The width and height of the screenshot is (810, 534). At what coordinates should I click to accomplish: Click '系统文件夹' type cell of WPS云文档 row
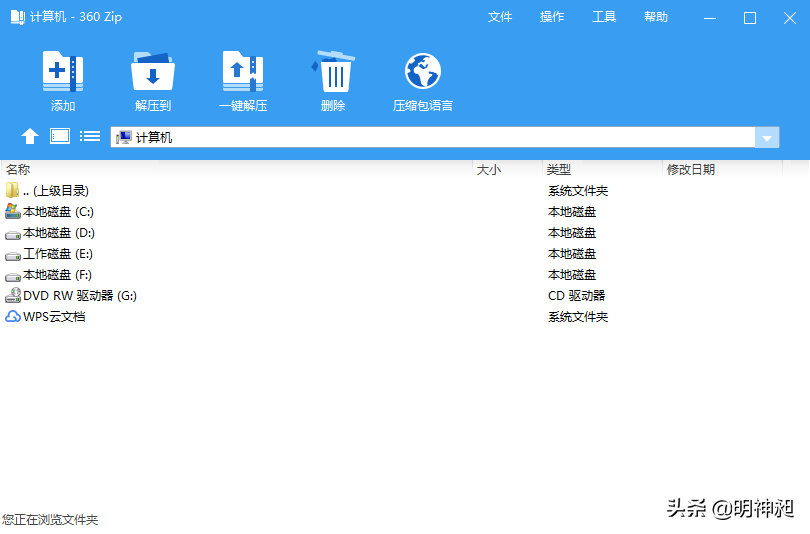click(578, 317)
